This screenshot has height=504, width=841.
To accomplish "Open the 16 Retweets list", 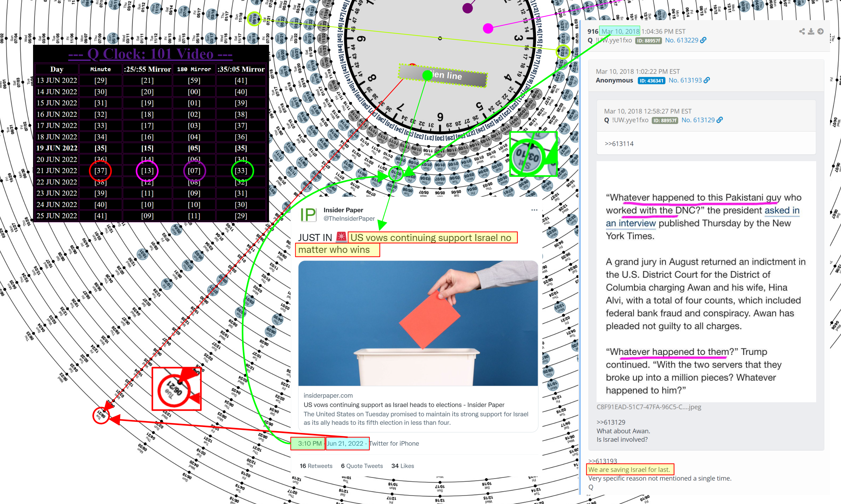I will [316, 466].
